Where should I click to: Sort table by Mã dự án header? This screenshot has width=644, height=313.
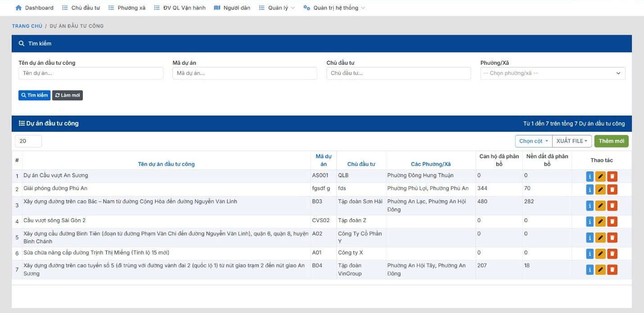click(323, 160)
